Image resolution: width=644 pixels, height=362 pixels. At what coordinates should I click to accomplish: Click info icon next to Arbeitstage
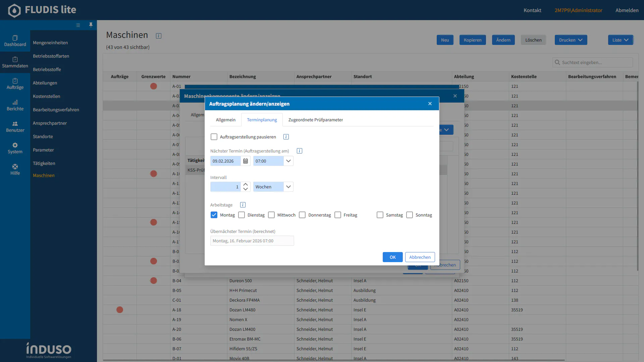pyautogui.click(x=243, y=205)
